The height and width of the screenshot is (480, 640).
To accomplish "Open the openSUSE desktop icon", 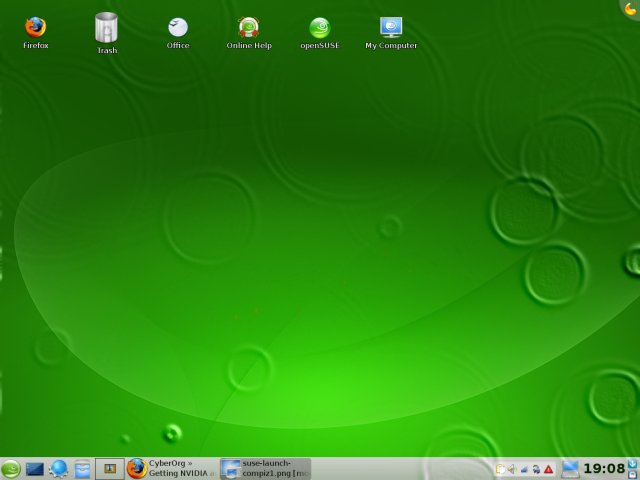I will click(x=320, y=33).
